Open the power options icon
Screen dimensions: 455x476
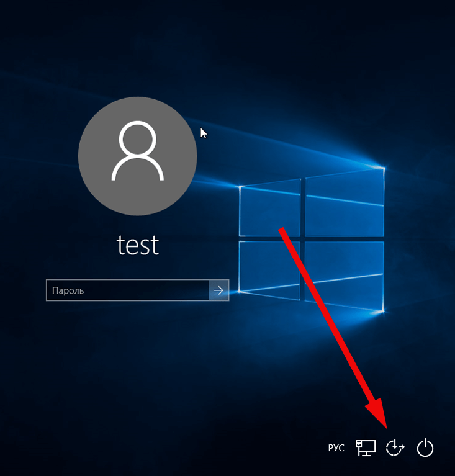pyautogui.click(x=425, y=447)
